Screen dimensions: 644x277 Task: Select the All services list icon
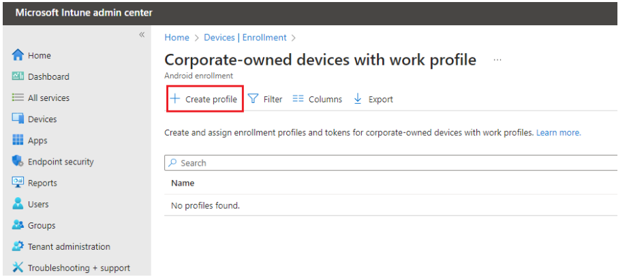(18, 98)
